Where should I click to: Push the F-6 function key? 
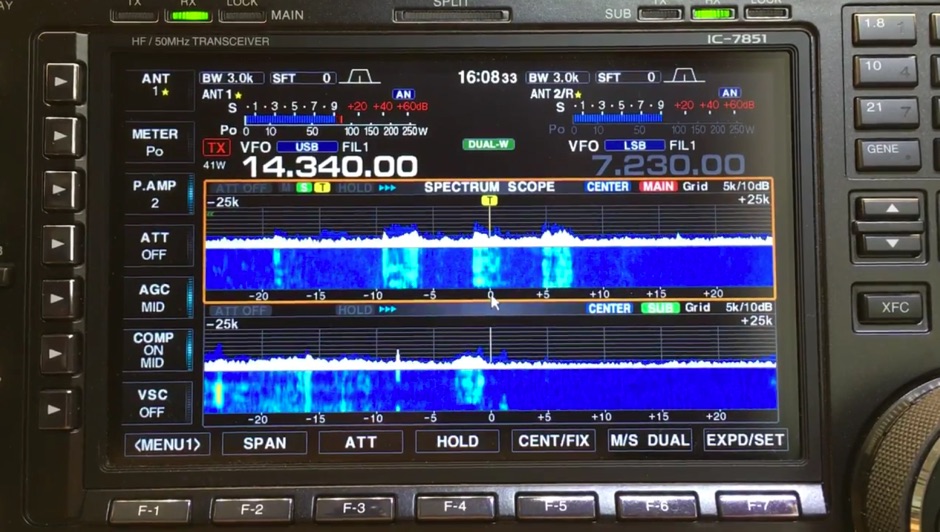point(657,506)
